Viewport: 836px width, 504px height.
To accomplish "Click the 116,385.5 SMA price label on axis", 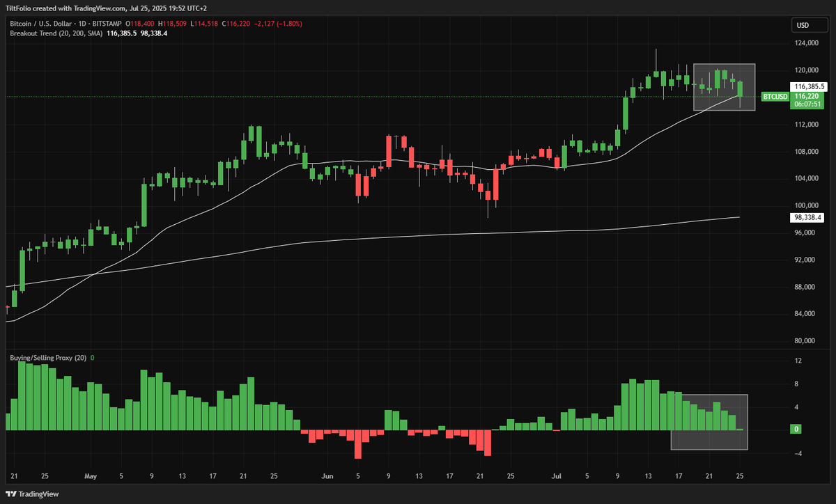I will coord(808,86).
